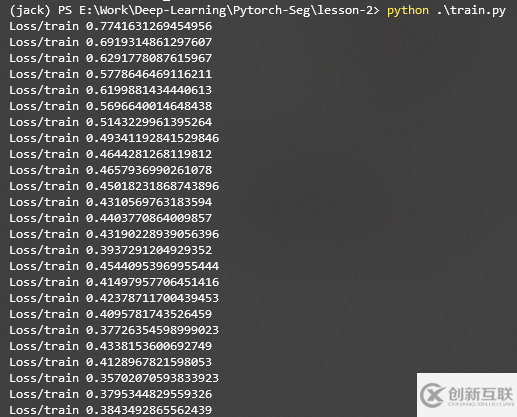Viewport: 517px width, 417px height.
Task: Click the last line 0.3843492865562439
Action: tap(149, 410)
